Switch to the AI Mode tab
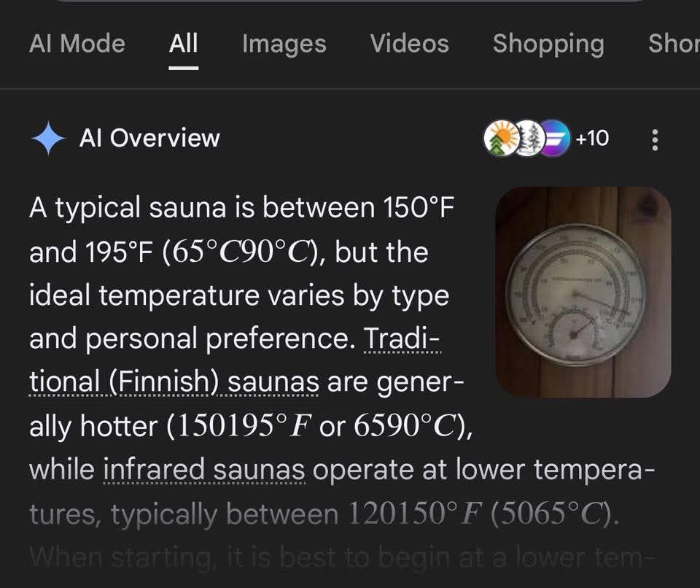The height and width of the screenshot is (588, 700). click(77, 44)
